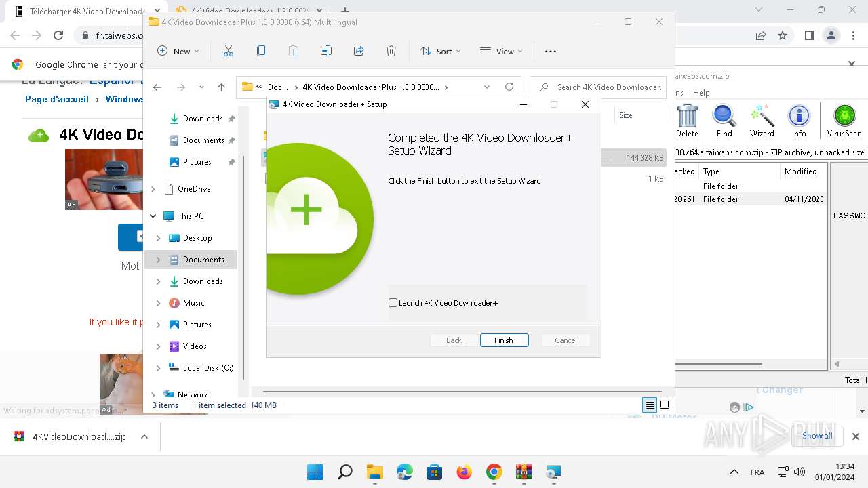Open the Chrome three-dot menu
The image size is (868, 488).
pos(852,35)
